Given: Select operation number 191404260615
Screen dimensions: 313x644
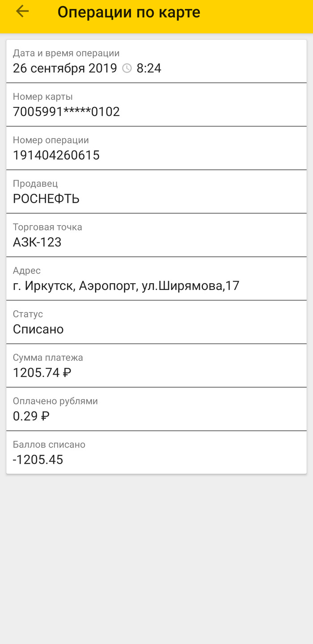Looking at the screenshot, I should [x=56, y=155].
